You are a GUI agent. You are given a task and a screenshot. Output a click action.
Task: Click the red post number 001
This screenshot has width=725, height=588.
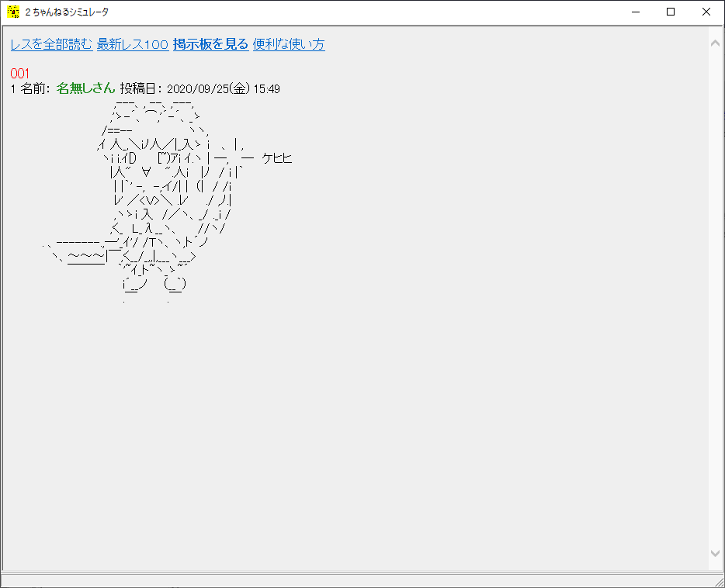click(x=19, y=73)
